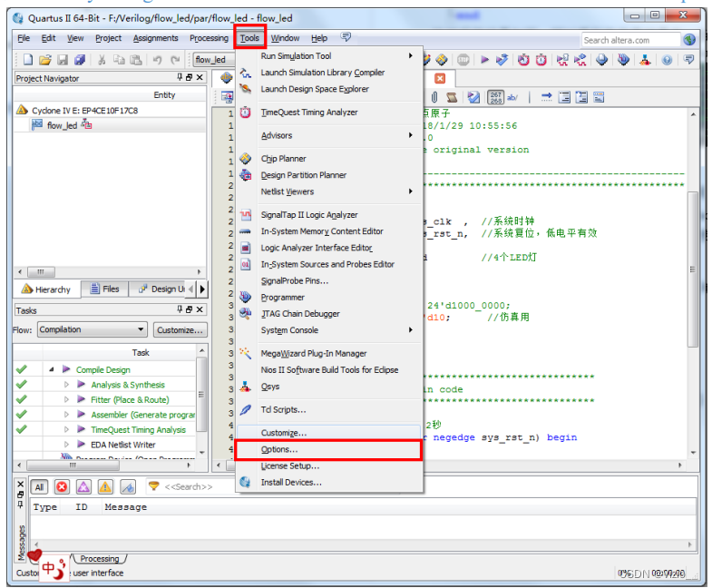
Task: Close the open editor tab with orange X
Action: coord(440,78)
